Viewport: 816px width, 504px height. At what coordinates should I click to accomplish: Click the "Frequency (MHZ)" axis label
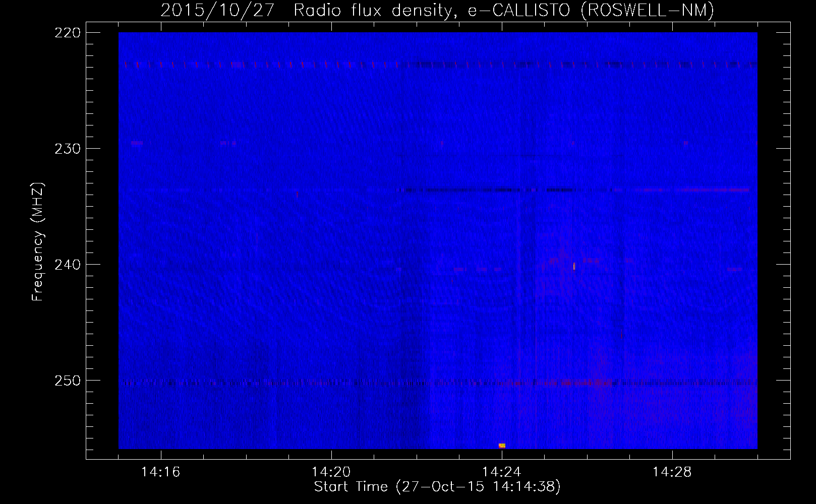38,242
